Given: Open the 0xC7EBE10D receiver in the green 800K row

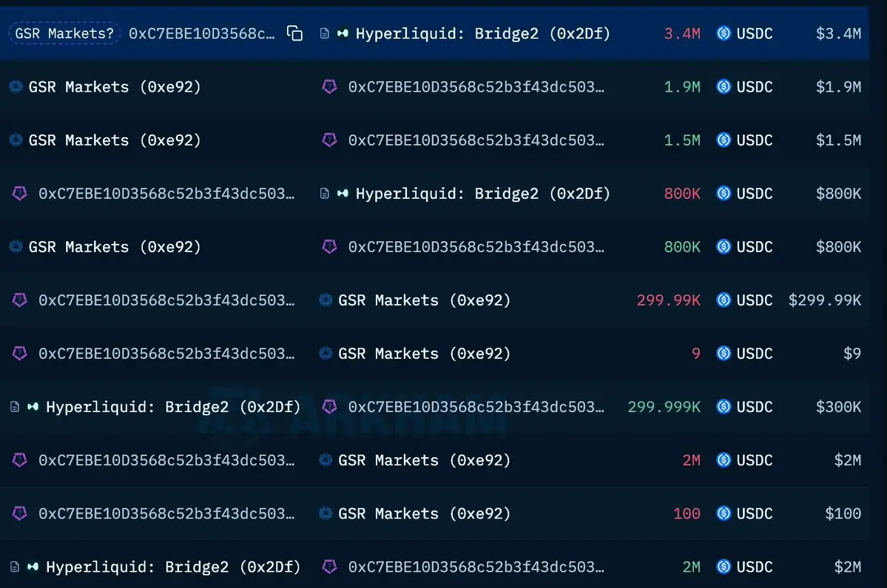Looking at the screenshot, I should [x=476, y=246].
